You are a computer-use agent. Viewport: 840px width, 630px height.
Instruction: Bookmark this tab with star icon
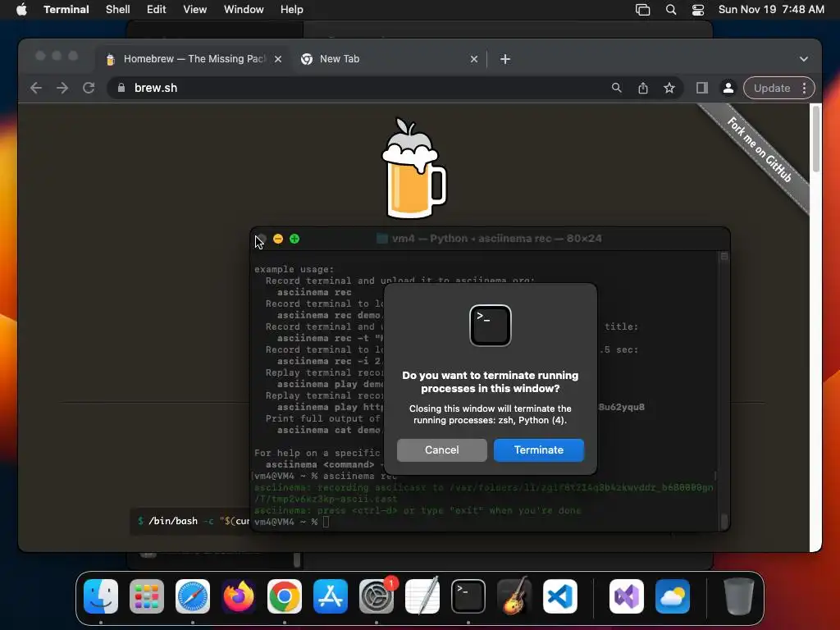pos(669,88)
